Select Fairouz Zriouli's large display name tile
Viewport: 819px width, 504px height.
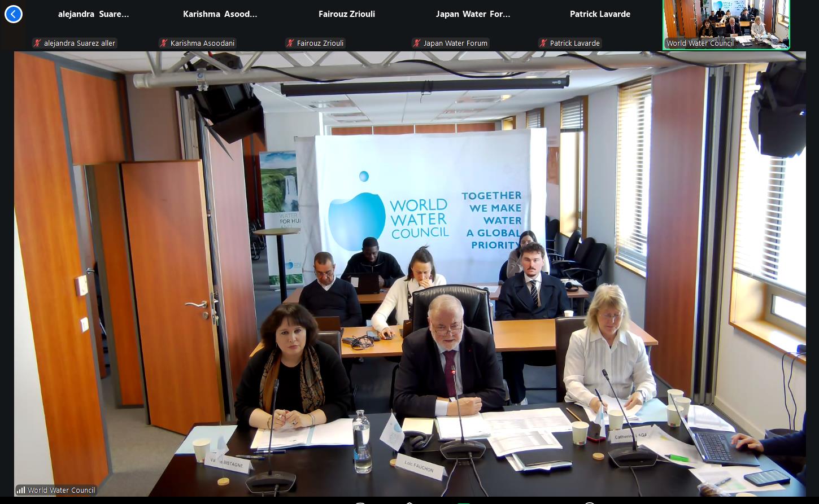pos(346,14)
